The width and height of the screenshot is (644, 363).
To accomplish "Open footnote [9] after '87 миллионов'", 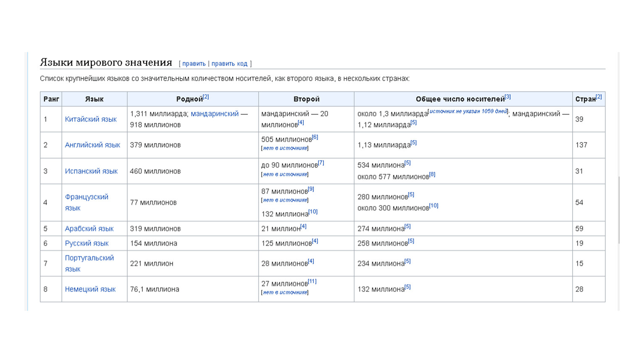I will pyautogui.click(x=311, y=189).
